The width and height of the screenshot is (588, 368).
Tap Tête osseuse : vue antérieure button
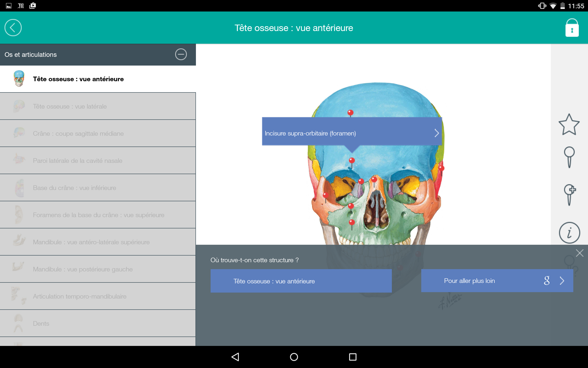click(301, 281)
